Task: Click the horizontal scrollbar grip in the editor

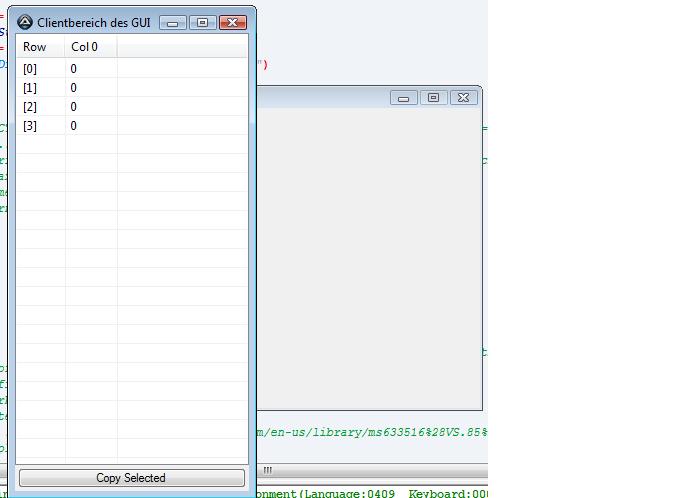Action: [x=268, y=470]
